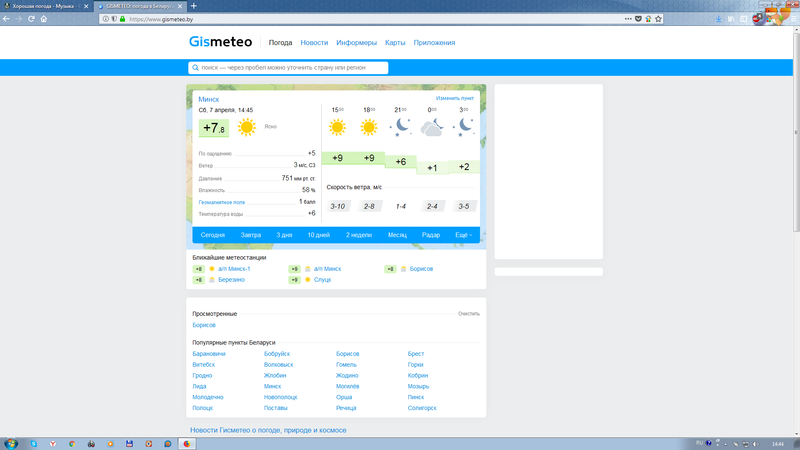The width and height of the screenshot is (800, 450).
Task: Open a new browser tab with plus
Action: pyautogui.click(x=194, y=6)
